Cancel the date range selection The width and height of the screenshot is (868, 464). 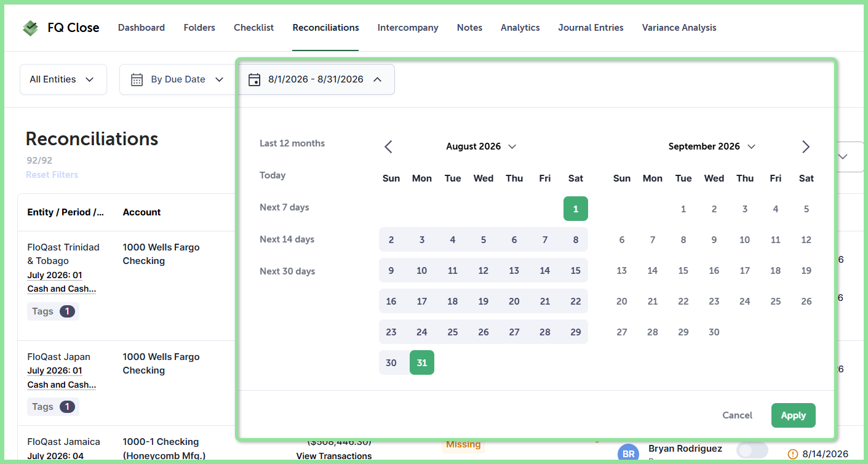(x=738, y=415)
